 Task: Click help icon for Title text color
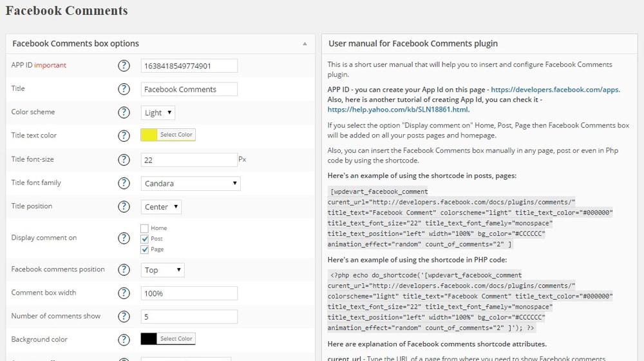tap(124, 135)
